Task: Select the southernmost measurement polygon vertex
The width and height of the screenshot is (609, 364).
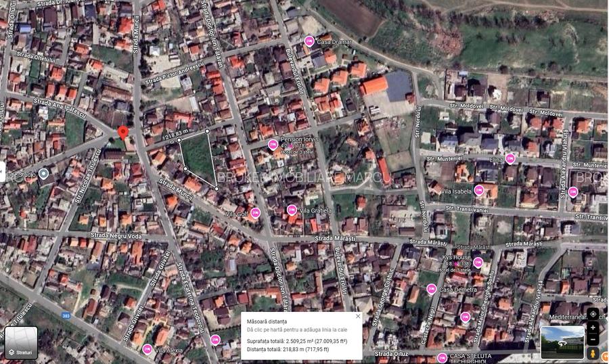Action: (x=217, y=187)
